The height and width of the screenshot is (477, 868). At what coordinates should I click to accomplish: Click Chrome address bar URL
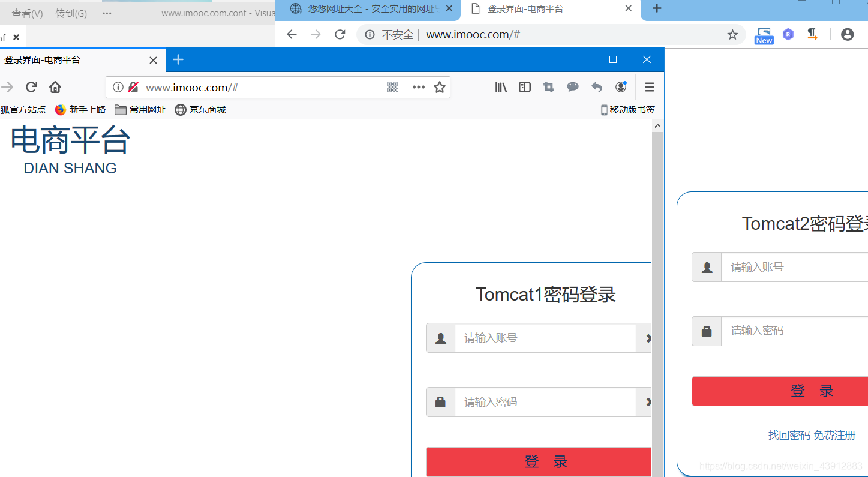pos(473,35)
